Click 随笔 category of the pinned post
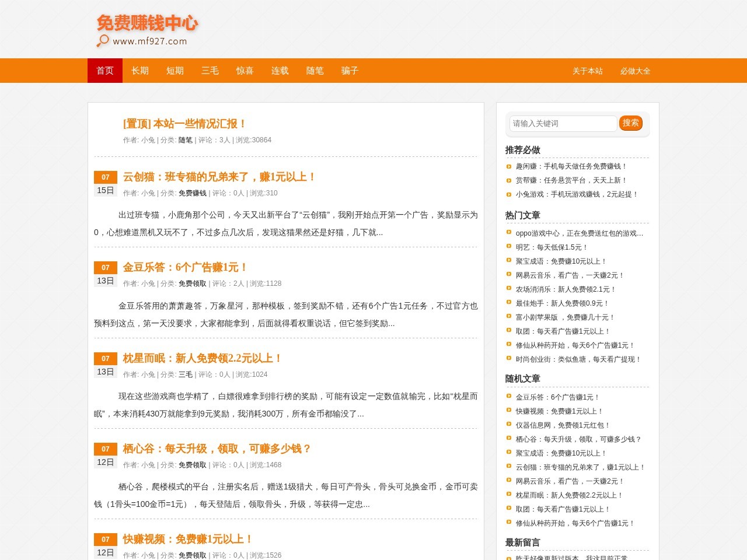This screenshot has height=560, width=747. 186,140
